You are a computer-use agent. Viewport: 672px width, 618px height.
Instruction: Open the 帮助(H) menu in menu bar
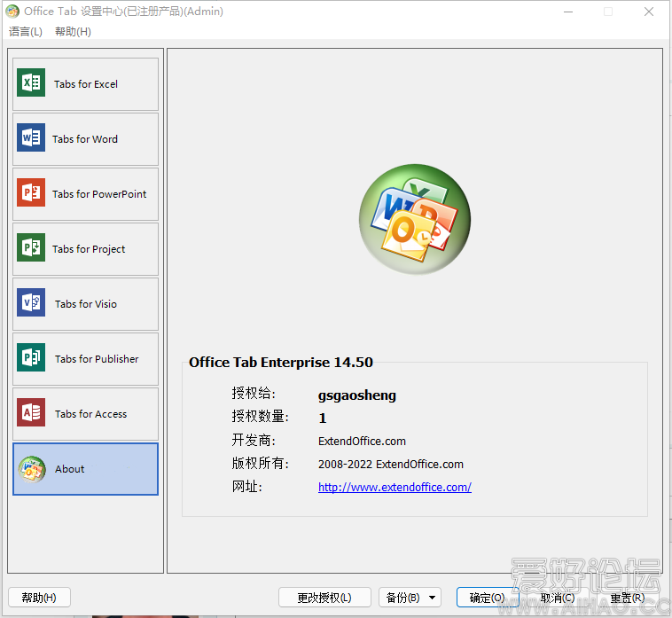click(73, 31)
